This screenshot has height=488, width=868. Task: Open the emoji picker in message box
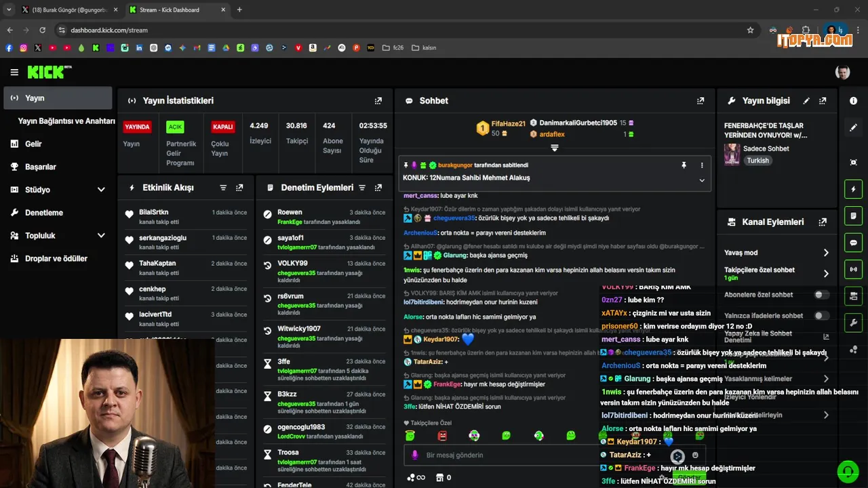pyautogui.click(x=695, y=455)
